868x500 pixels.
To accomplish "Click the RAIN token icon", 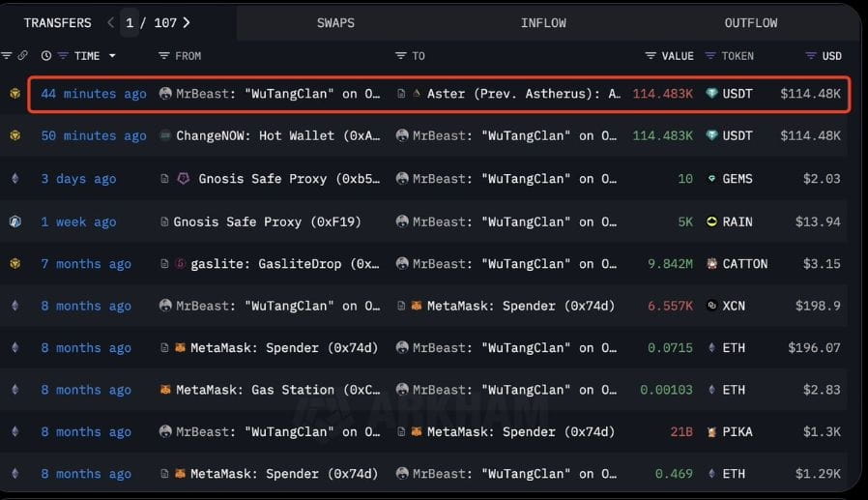I will [x=711, y=222].
